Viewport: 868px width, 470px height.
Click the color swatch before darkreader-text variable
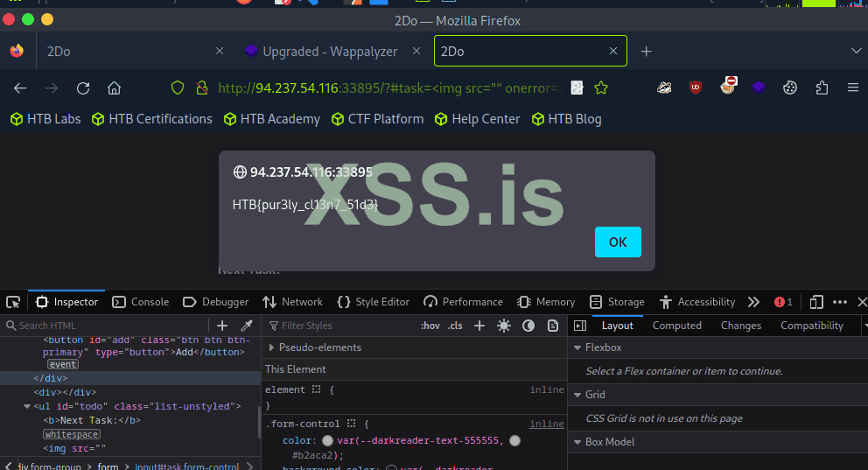coord(328,440)
